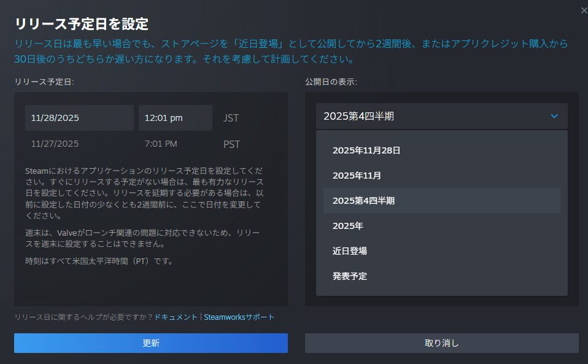Click the JST timezone label
This screenshot has width=588, height=364.
click(231, 118)
